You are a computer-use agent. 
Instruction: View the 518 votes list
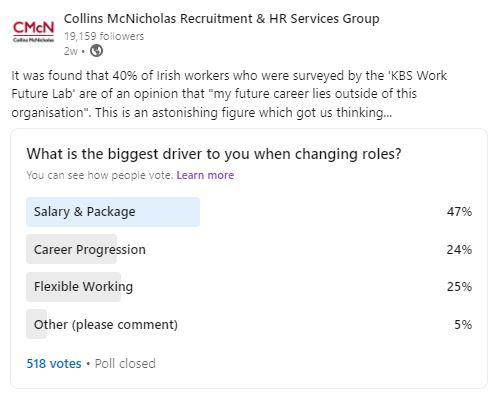[54, 363]
